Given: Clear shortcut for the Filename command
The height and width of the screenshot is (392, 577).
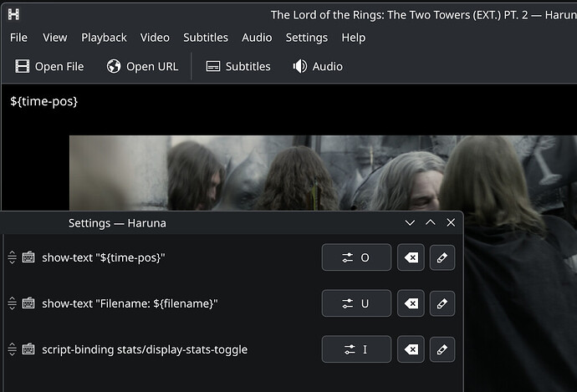Looking at the screenshot, I should coord(411,303).
